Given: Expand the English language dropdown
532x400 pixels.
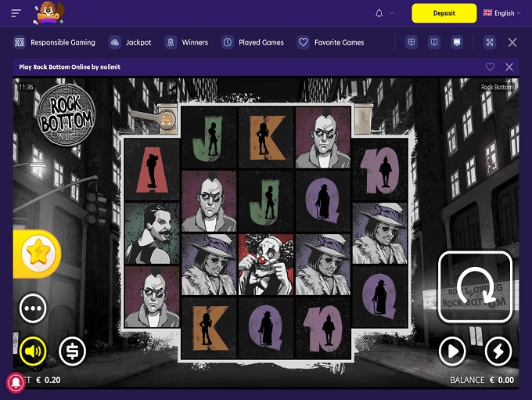Looking at the screenshot, I should click(501, 13).
